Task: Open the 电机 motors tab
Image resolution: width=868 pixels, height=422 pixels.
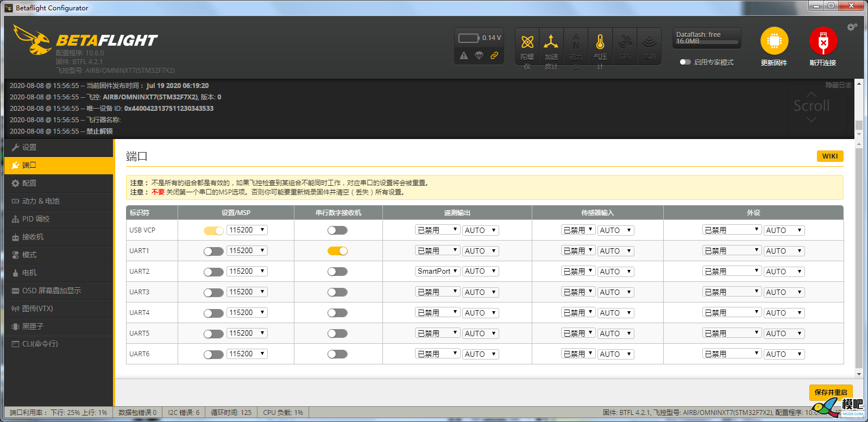Action: (x=59, y=273)
